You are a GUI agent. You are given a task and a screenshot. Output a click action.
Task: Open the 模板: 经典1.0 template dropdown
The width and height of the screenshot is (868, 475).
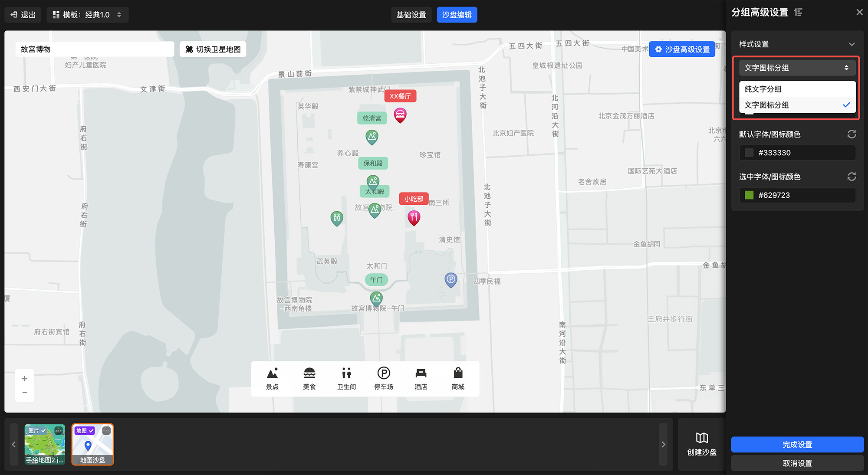[x=87, y=15]
